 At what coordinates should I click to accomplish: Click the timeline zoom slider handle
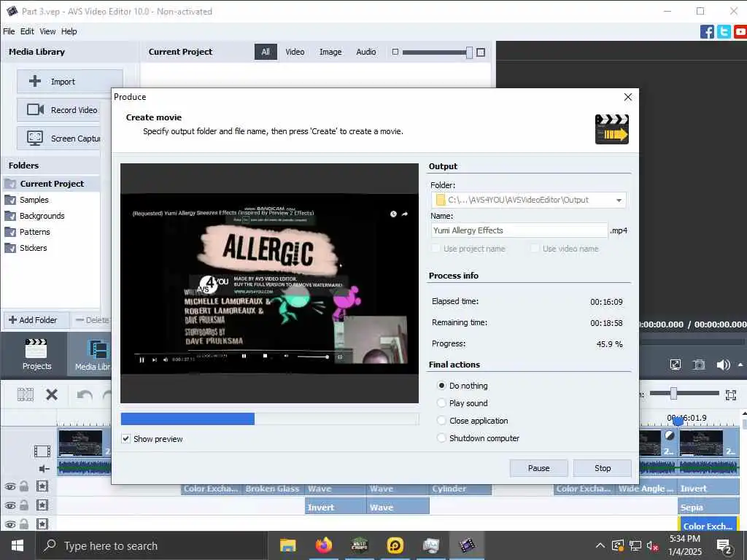pos(673,393)
